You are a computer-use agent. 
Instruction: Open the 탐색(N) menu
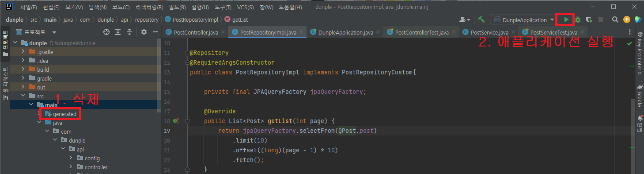coord(98,7)
